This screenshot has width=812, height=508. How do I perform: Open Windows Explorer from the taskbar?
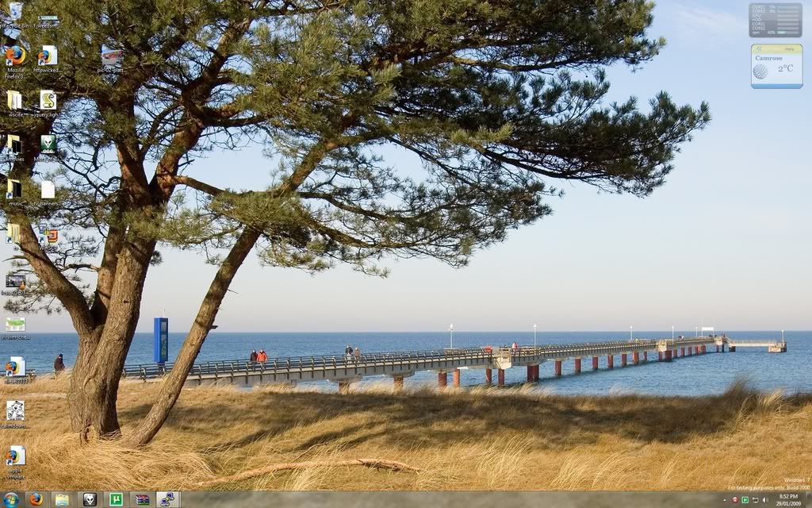pyautogui.click(x=62, y=499)
